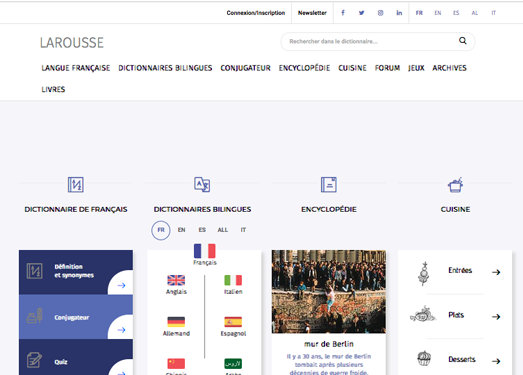Open the Facebook social icon
This screenshot has width=523, height=375.
[343, 13]
